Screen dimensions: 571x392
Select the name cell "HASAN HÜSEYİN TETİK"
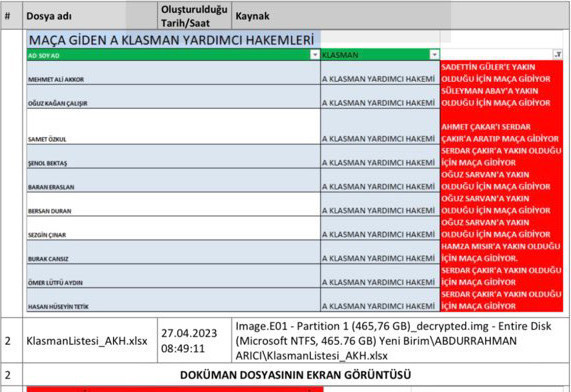pos(173,300)
